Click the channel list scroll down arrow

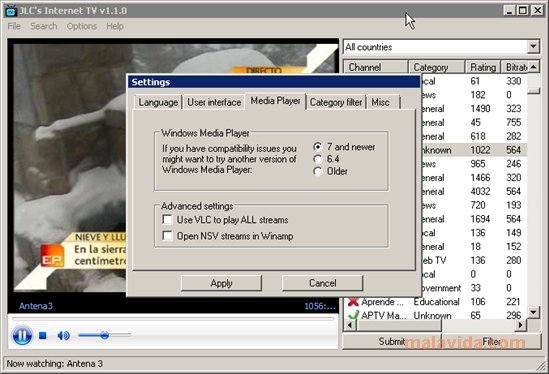click(533, 312)
